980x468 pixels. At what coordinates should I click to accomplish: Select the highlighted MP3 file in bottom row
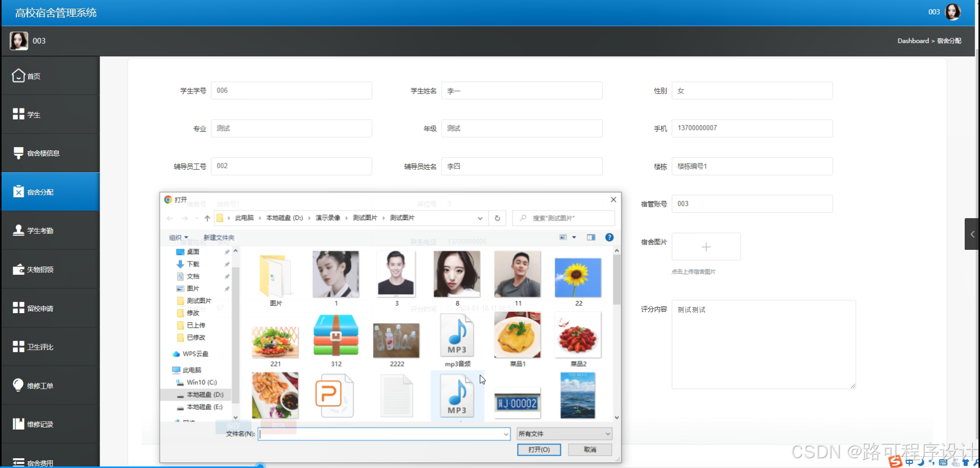coord(457,396)
